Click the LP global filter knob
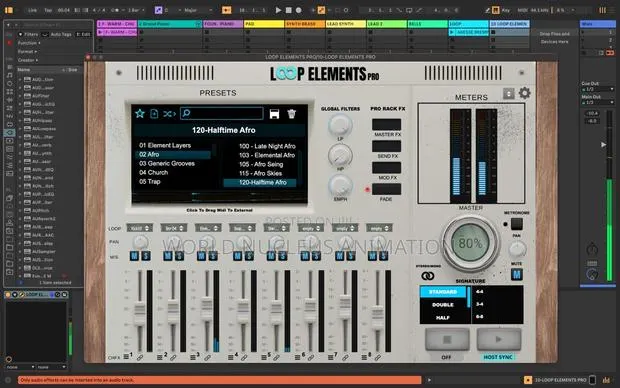This screenshot has width=620, height=388. pos(340,125)
